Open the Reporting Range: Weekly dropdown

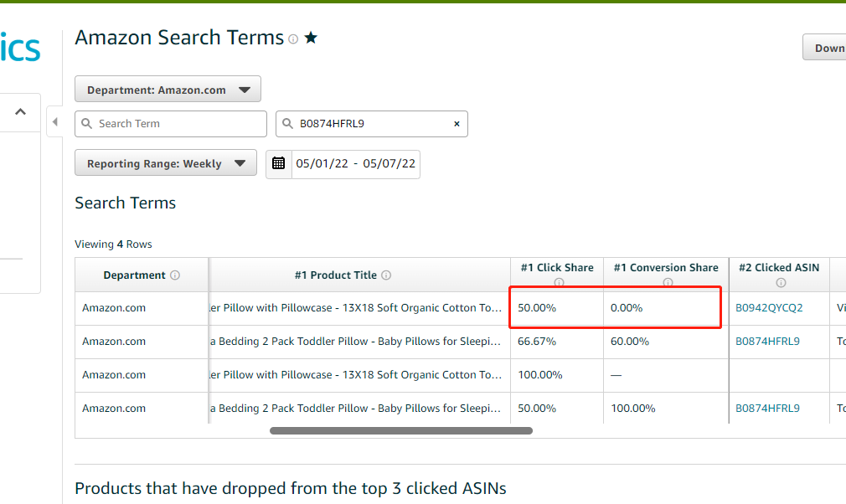tap(166, 162)
